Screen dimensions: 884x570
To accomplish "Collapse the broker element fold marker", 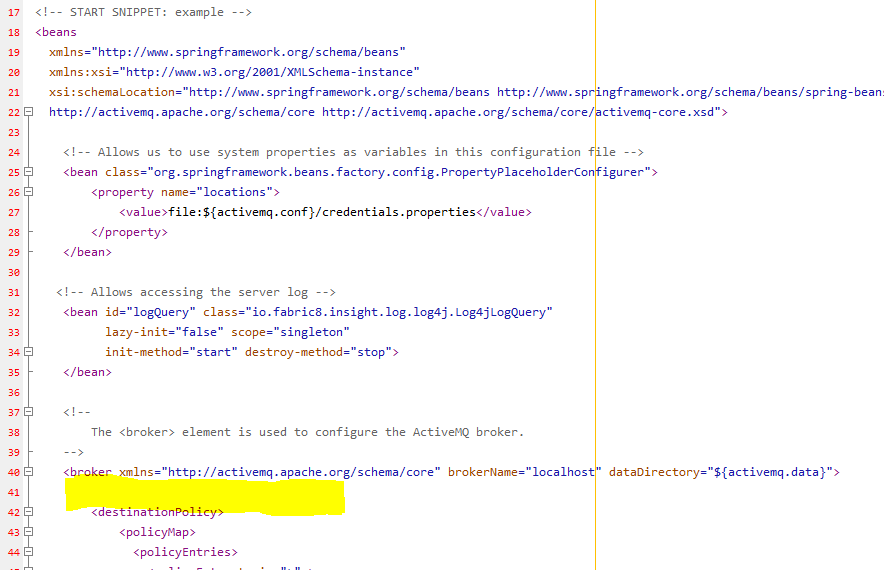I will [28, 472].
